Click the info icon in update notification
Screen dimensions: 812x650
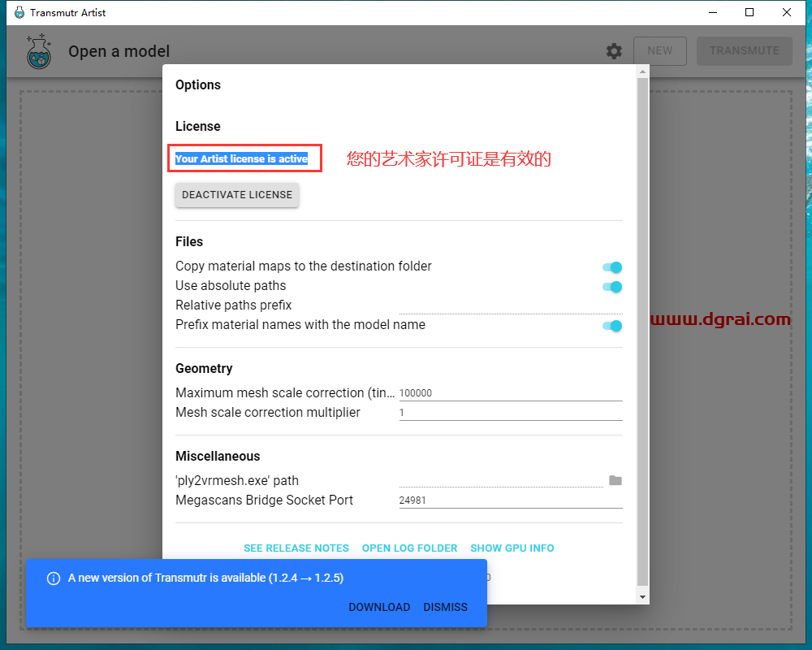click(54, 578)
